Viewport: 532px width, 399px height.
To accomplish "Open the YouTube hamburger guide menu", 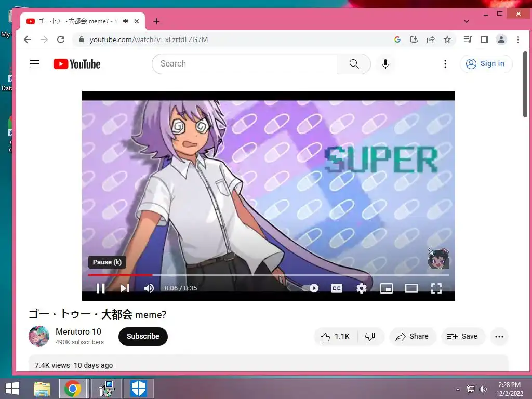I will pos(35,64).
